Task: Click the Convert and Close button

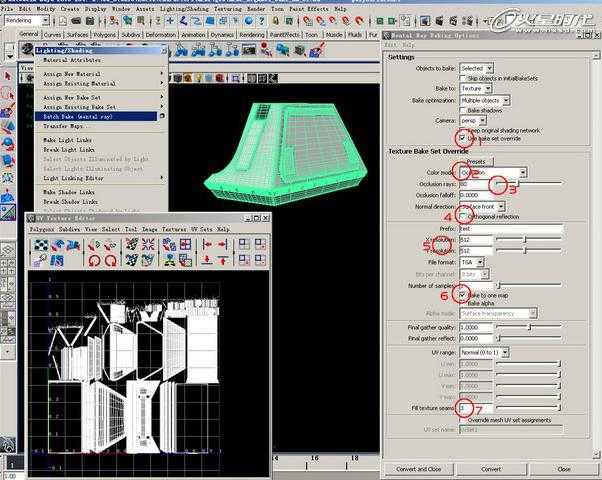Action: click(418, 469)
